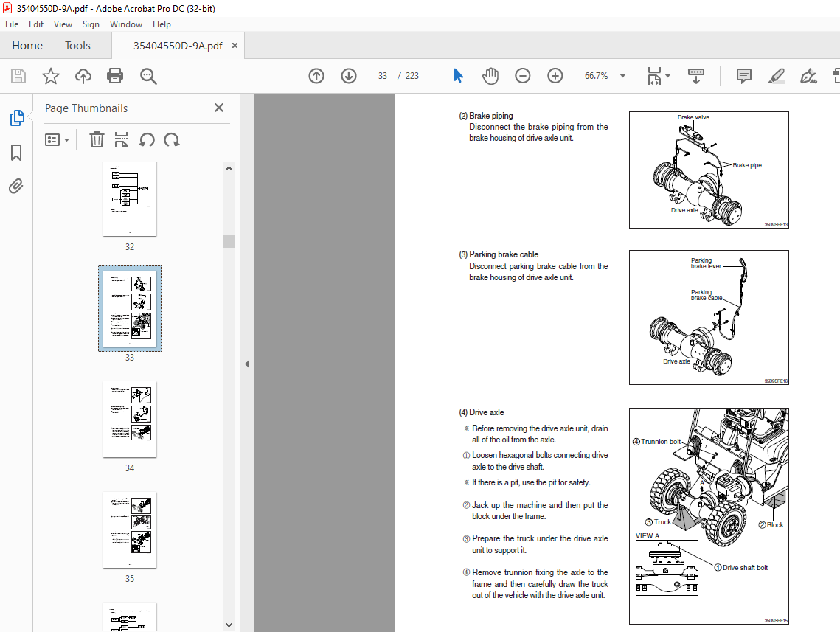Select page 33 thumbnail
Image resolution: width=840 pixels, height=632 pixels.
[x=130, y=308]
